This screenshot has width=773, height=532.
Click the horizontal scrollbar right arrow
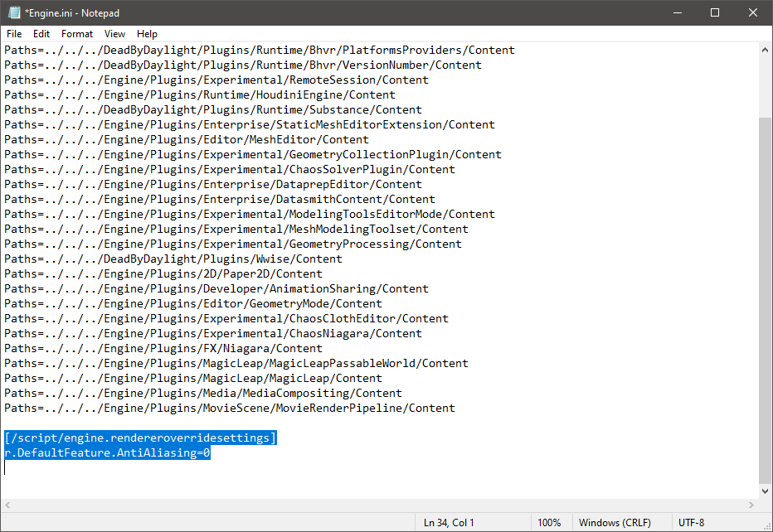[751, 505]
